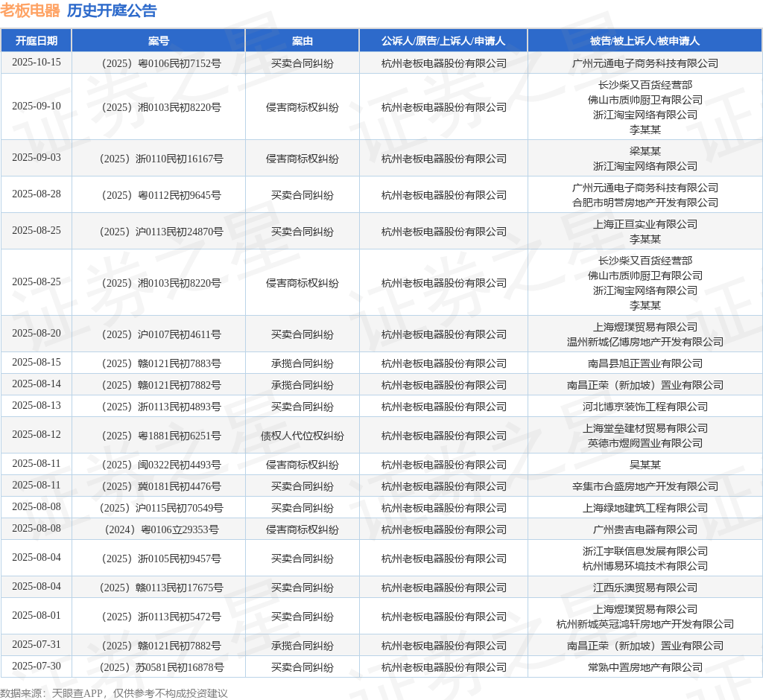
Task: Click defendant 常熟中置房地产有限公司
Action: tap(645, 667)
